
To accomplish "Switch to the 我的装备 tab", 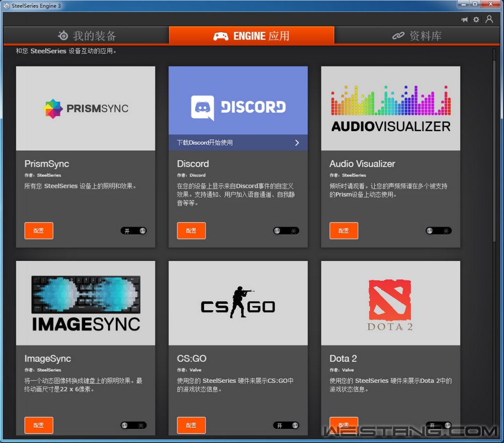I will click(x=86, y=35).
